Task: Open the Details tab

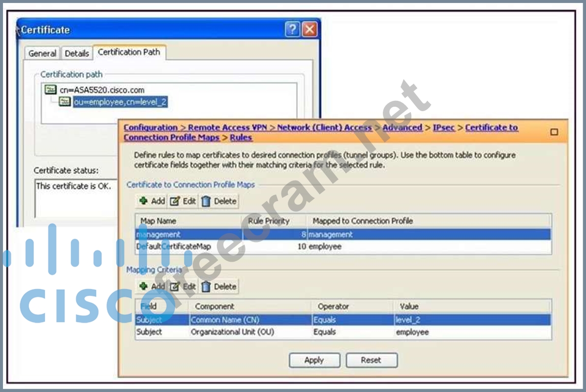Action: point(77,53)
